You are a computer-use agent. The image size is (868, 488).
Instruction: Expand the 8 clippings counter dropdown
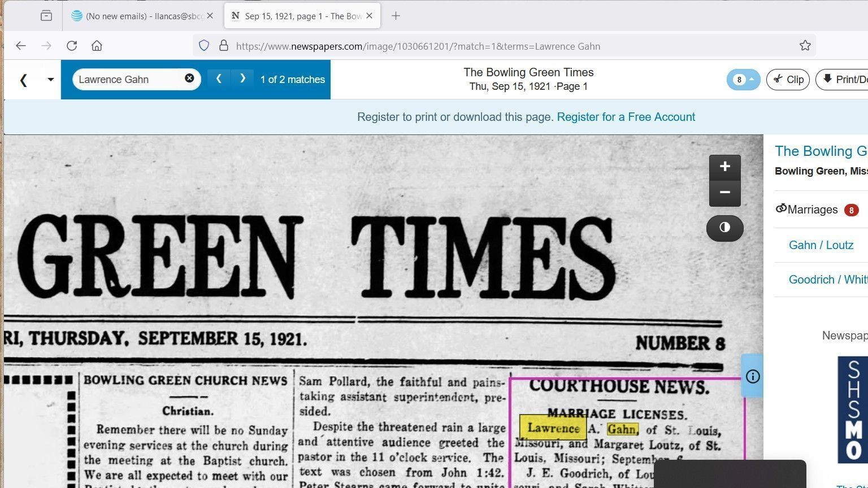point(743,80)
